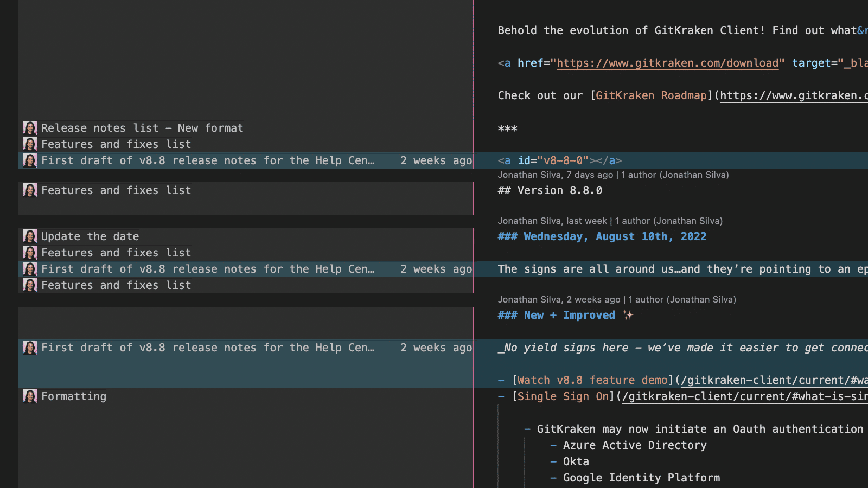Click "2 weeks ago" timestamp beside the id="v8-8-0" line

click(436, 160)
